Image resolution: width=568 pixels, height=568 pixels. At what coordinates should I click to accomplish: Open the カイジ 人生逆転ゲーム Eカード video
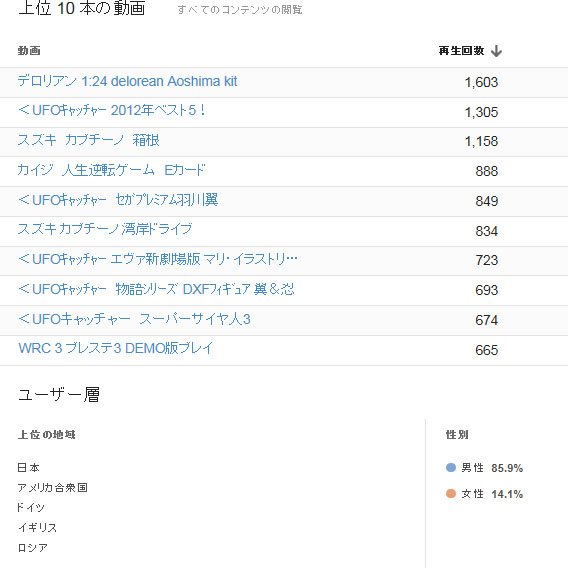[x=111, y=170]
